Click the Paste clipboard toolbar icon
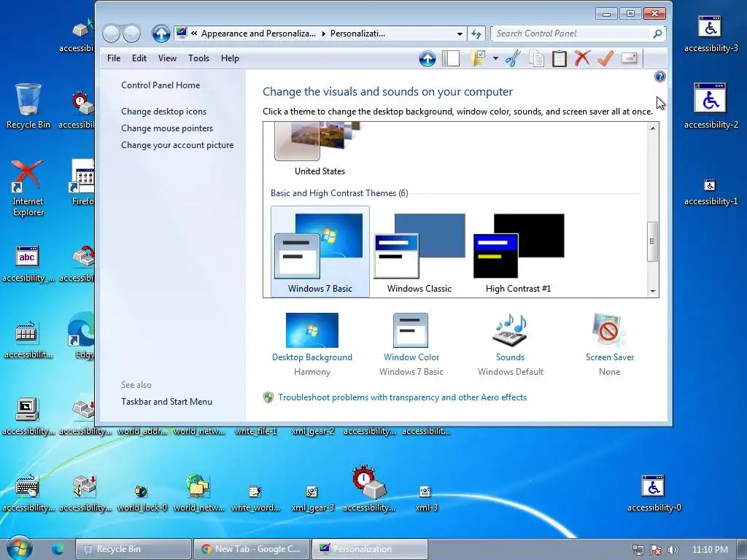 point(560,58)
